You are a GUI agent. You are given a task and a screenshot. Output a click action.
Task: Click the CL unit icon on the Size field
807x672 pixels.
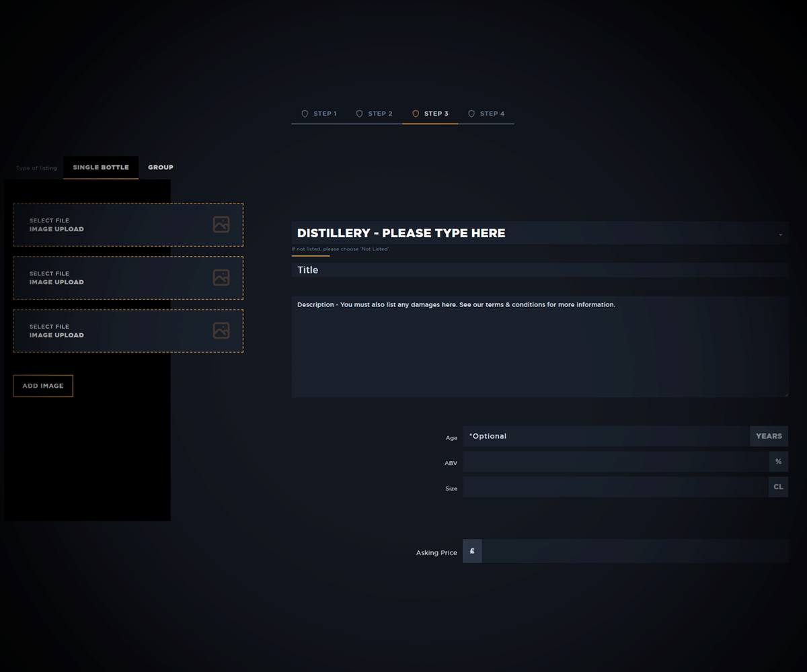click(x=778, y=487)
